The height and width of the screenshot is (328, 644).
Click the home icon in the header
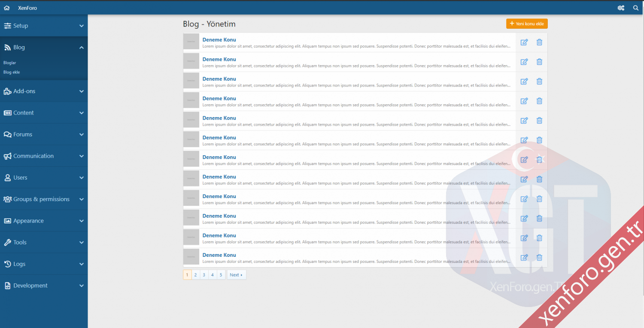pyautogui.click(x=7, y=8)
